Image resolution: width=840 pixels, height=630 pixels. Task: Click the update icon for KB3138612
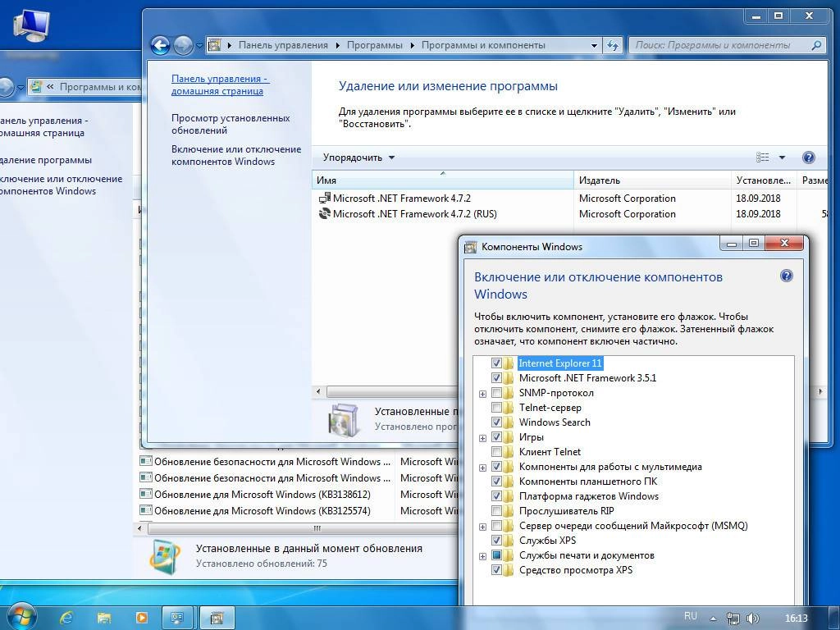(145, 494)
